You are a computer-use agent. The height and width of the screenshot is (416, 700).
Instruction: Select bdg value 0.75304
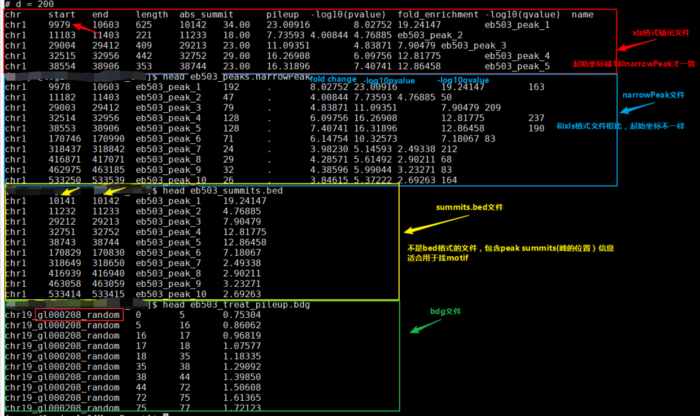click(x=242, y=315)
